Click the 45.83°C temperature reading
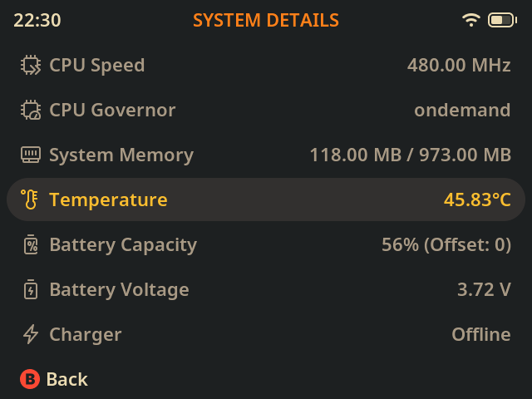Viewport: 532px width, 399px height. [x=477, y=199]
